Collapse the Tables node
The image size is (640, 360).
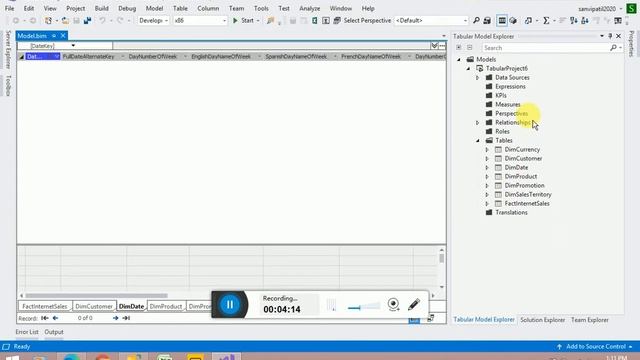pos(478,140)
